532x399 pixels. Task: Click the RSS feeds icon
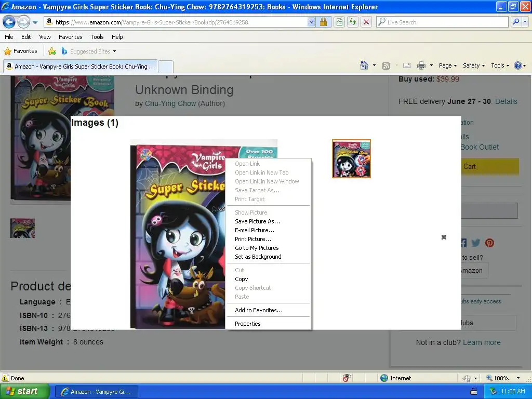386,66
